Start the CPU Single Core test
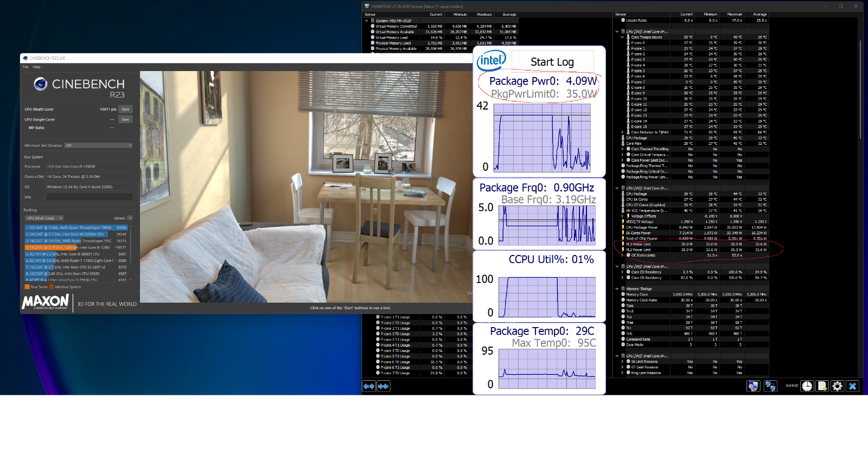The width and height of the screenshot is (868, 454). (125, 119)
